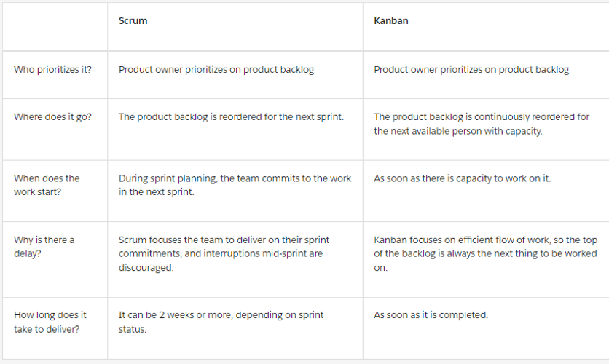Click the Kanban column header
The image size is (609, 364).
pyautogui.click(x=391, y=21)
